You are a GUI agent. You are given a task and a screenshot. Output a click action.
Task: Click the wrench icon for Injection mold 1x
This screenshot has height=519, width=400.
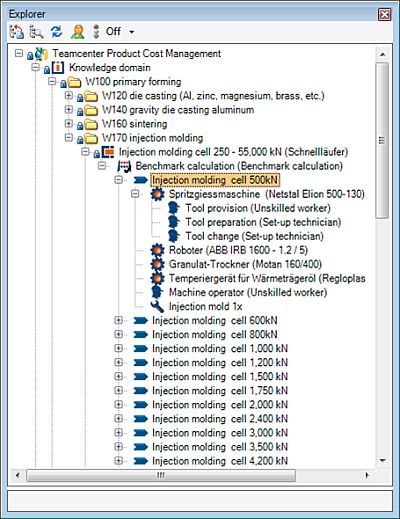pyautogui.click(x=157, y=306)
